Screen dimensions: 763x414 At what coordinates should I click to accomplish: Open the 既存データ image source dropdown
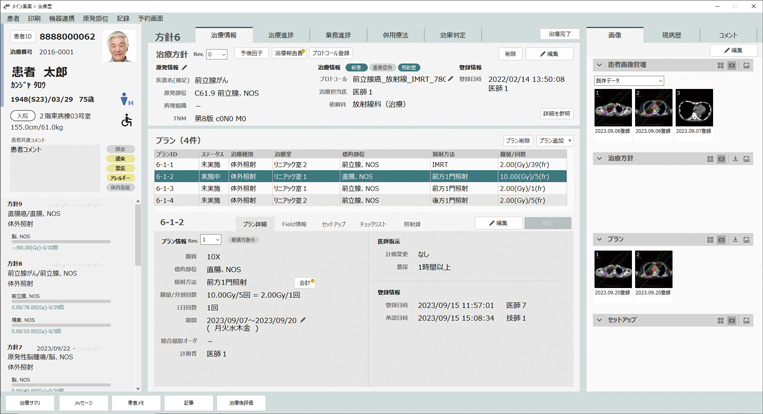629,81
